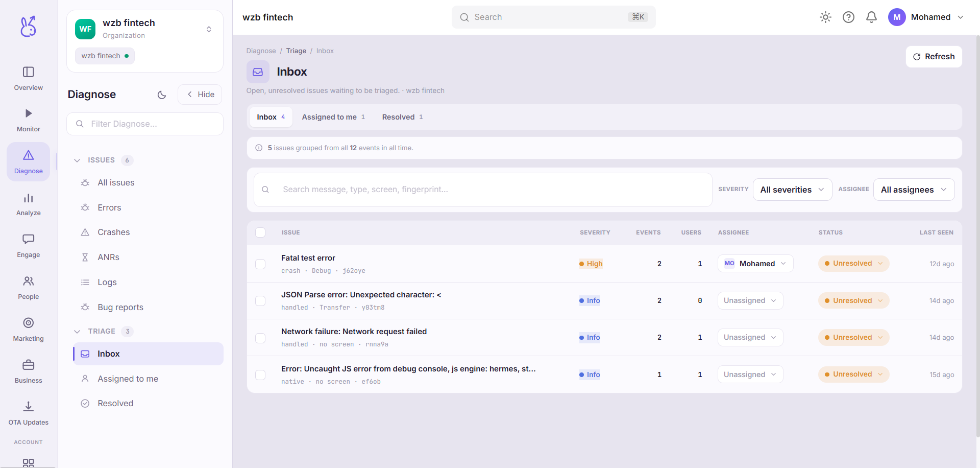This screenshot has width=980, height=468.
Task: Click the rabbit logo icon
Action: click(x=28, y=27)
